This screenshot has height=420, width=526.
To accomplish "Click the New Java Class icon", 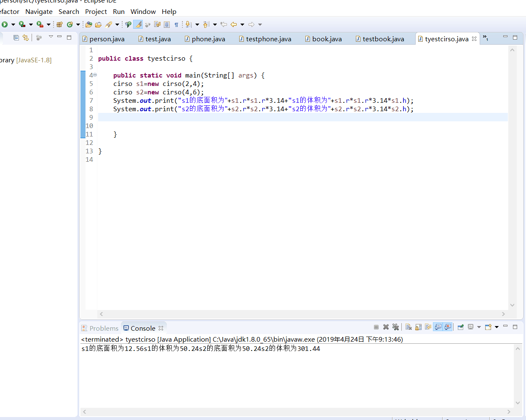I will point(69,24).
